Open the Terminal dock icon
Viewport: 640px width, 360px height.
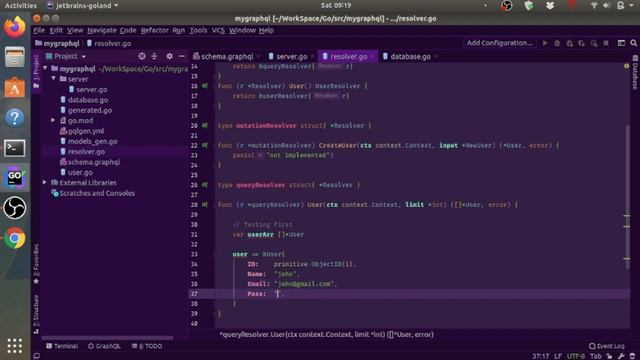[x=15, y=148]
